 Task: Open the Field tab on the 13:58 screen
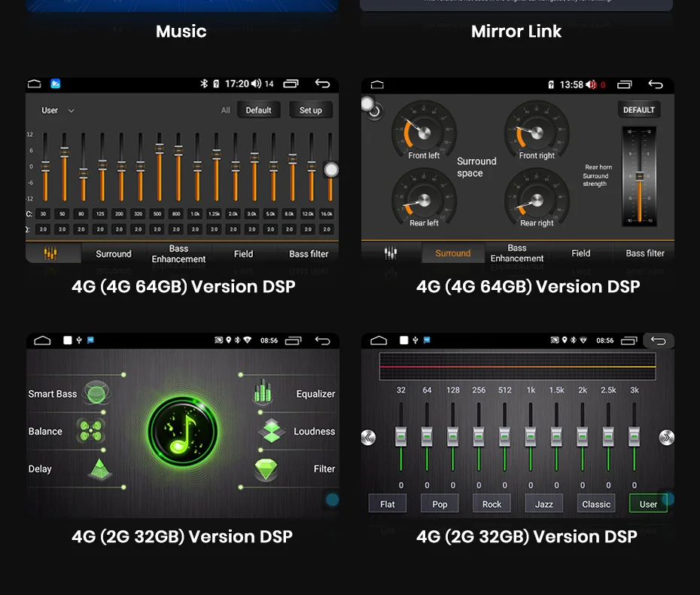pyautogui.click(x=581, y=253)
